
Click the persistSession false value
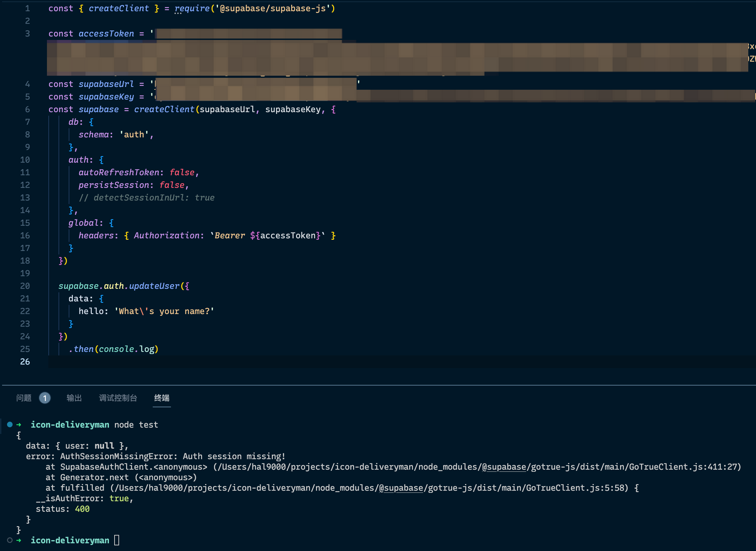click(x=172, y=185)
